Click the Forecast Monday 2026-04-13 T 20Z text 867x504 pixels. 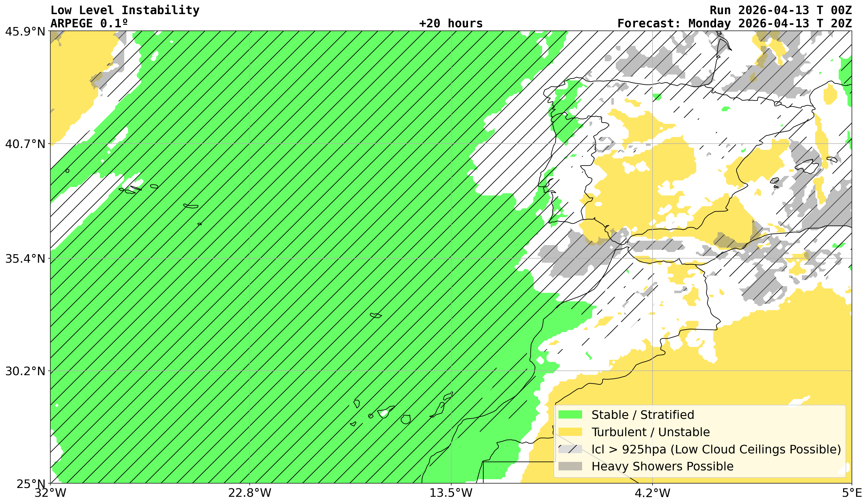click(734, 23)
